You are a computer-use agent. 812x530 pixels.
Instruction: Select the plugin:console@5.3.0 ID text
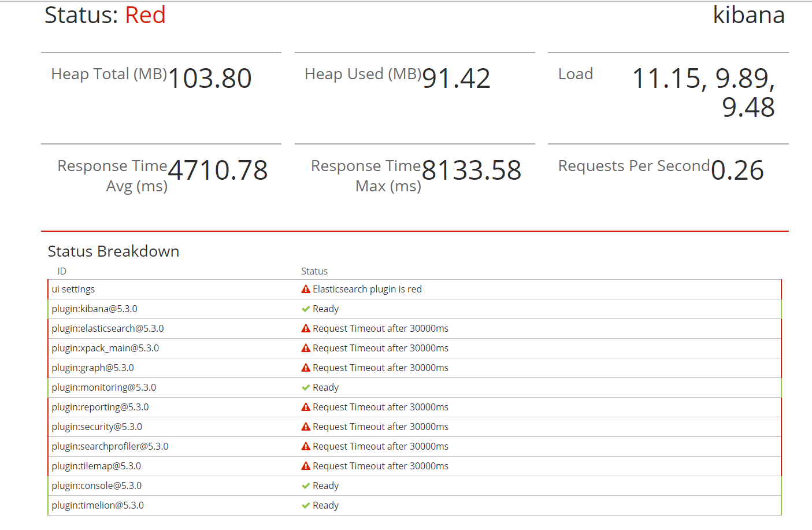[97, 485]
